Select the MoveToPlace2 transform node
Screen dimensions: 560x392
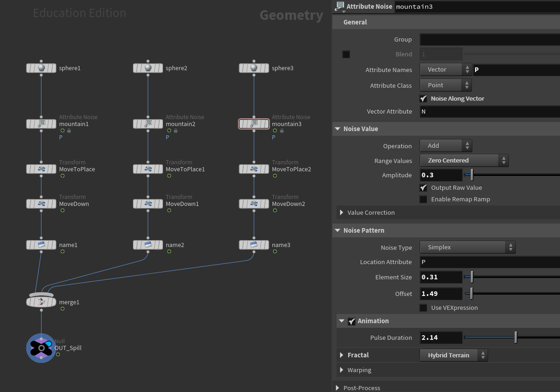253,169
